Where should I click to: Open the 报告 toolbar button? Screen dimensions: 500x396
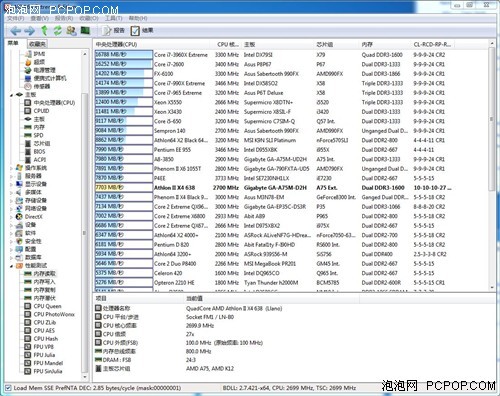coord(113,31)
